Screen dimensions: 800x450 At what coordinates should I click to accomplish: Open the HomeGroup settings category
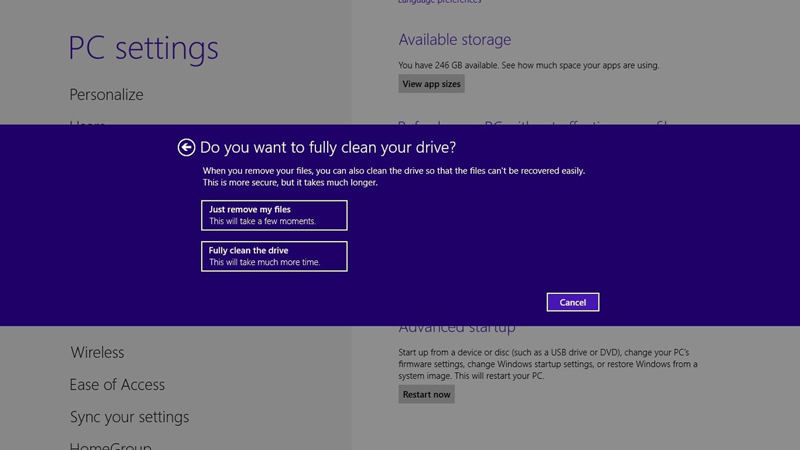(110, 444)
